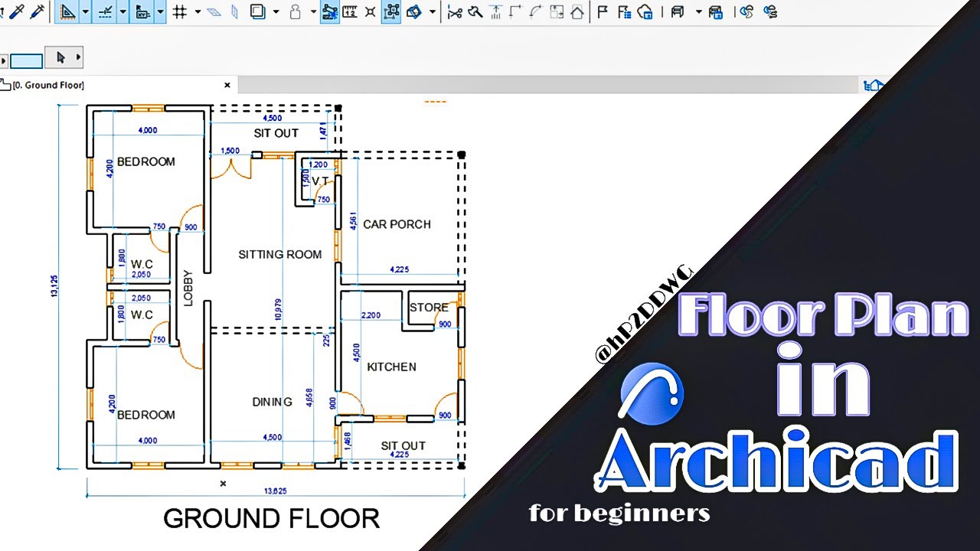Select the Adjust tool beside the scissors
This screenshot has height=551, width=980.
tap(475, 11)
